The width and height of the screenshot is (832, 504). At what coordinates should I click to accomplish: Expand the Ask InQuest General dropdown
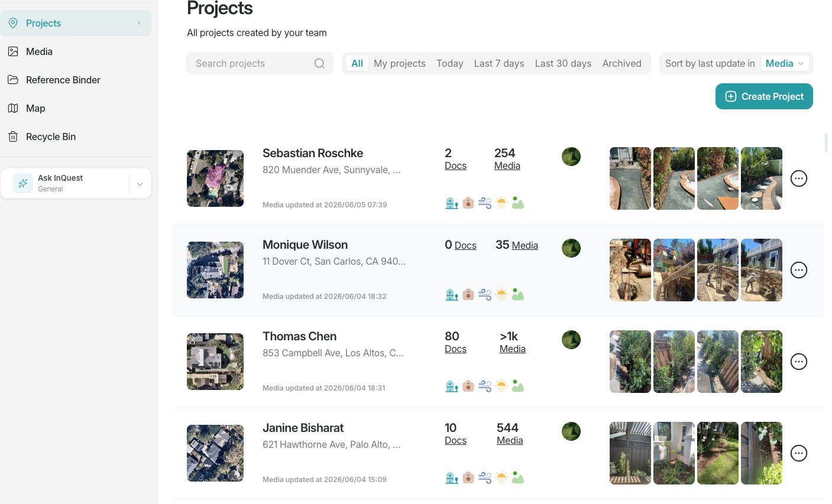click(x=140, y=184)
